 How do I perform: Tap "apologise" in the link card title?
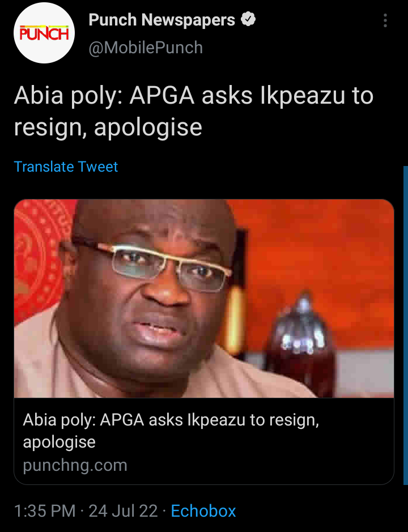tap(59, 442)
